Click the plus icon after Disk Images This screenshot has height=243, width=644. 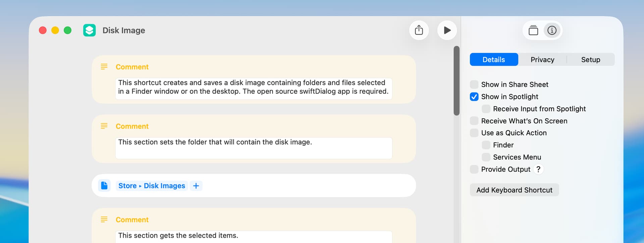[196, 186]
